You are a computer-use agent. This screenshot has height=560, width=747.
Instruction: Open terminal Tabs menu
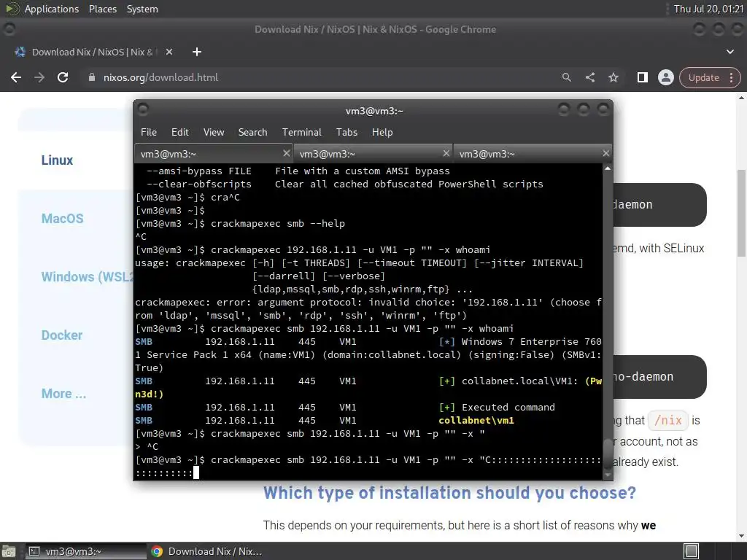(x=347, y=133)
